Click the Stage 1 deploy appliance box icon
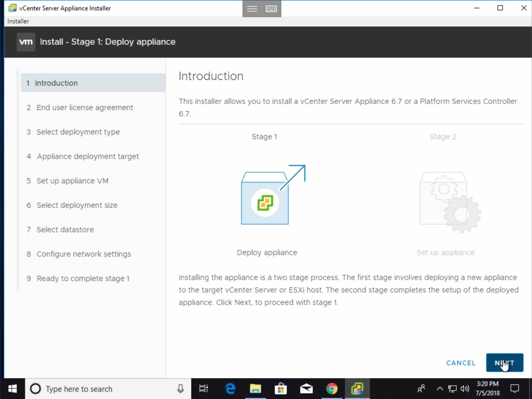532x399 pixels. [273, 194]
